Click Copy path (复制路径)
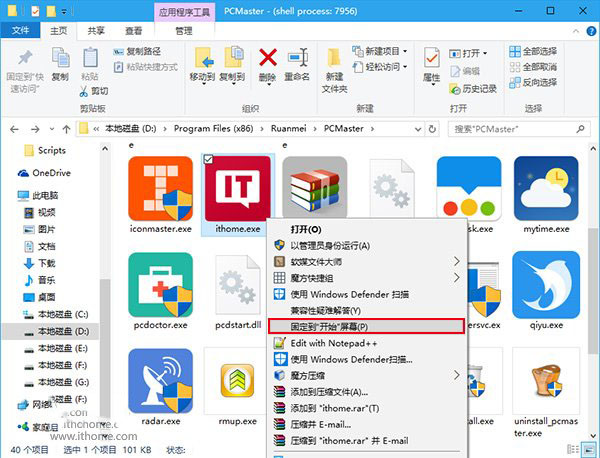The width and height of the screenshot is (600, 458). coord(137,51)
